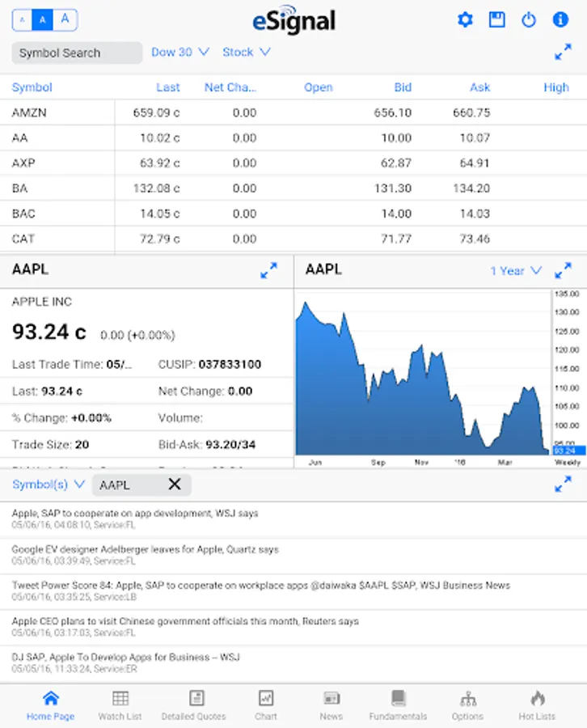Click the Symbol Search field
This screenshot has height=728, width=587.
[77, 53]
